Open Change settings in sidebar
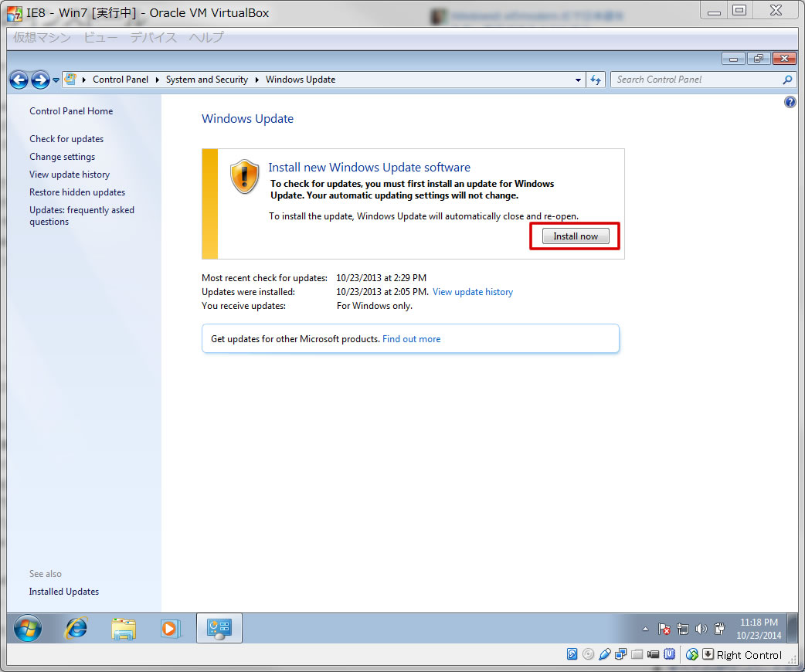The image size is (805, 672). (62, 157)
